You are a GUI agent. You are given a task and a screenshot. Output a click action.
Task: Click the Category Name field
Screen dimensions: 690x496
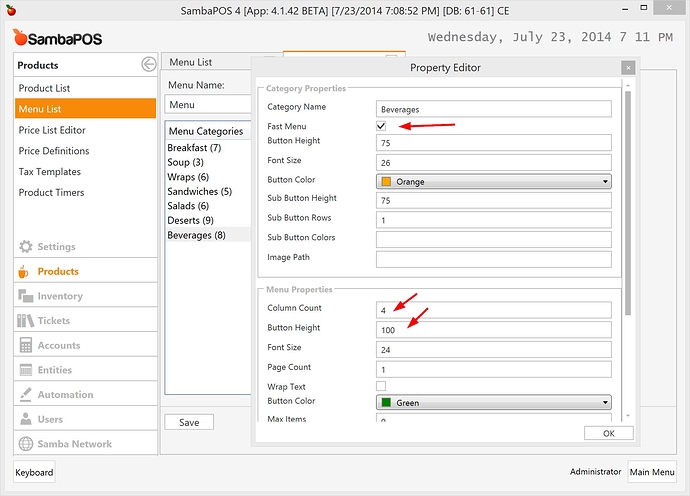click(x=494, y=109)
